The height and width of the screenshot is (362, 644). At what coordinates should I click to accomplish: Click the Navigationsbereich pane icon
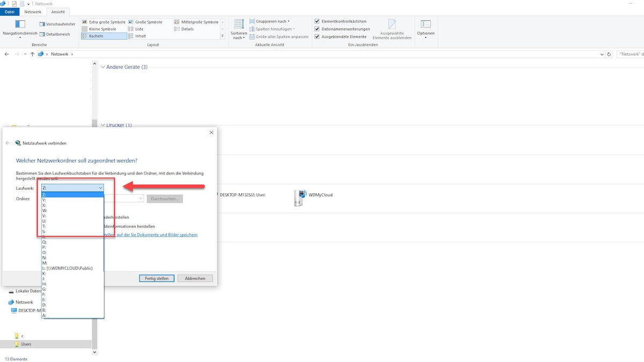click(x=20, y=24)
